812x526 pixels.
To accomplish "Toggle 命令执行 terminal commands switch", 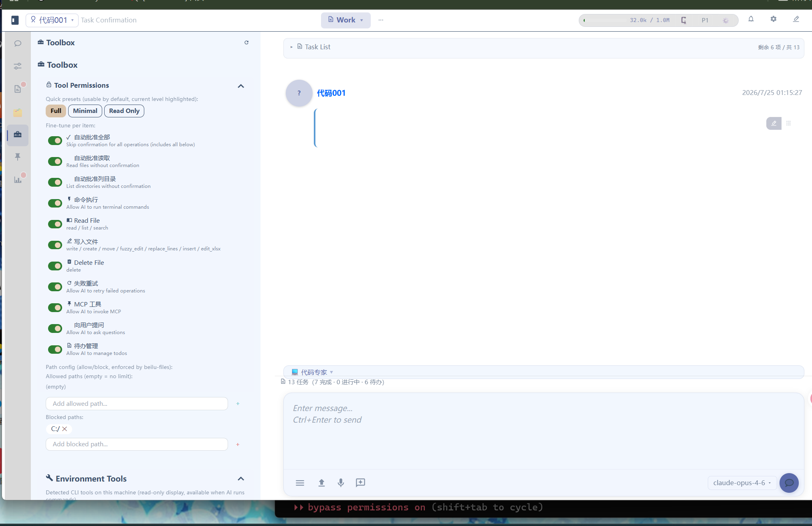I will tap(55, 203).
